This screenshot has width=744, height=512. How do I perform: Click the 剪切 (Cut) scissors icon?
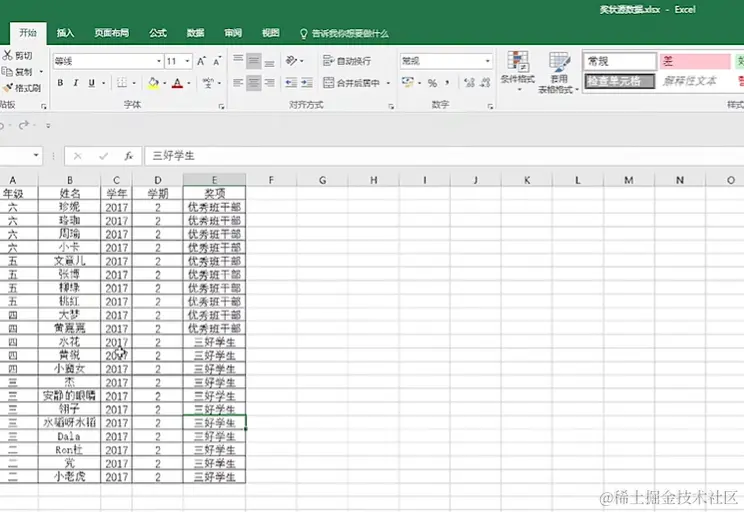point(7,56)
